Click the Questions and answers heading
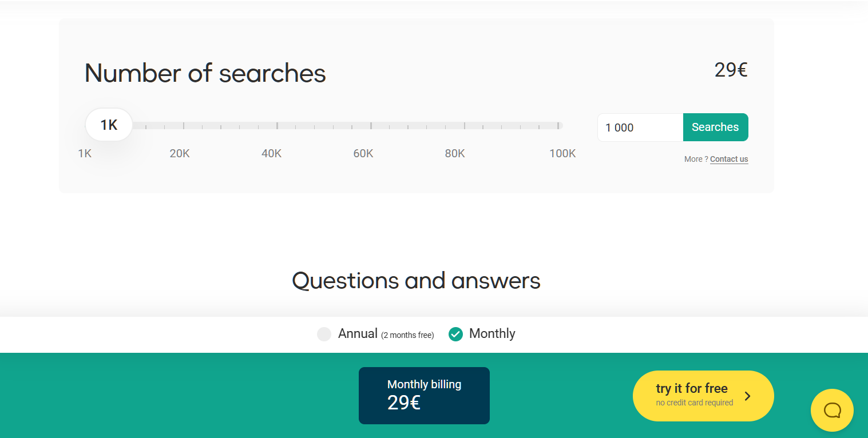This screenshot has width=868, height=438. tap(416, 281)
